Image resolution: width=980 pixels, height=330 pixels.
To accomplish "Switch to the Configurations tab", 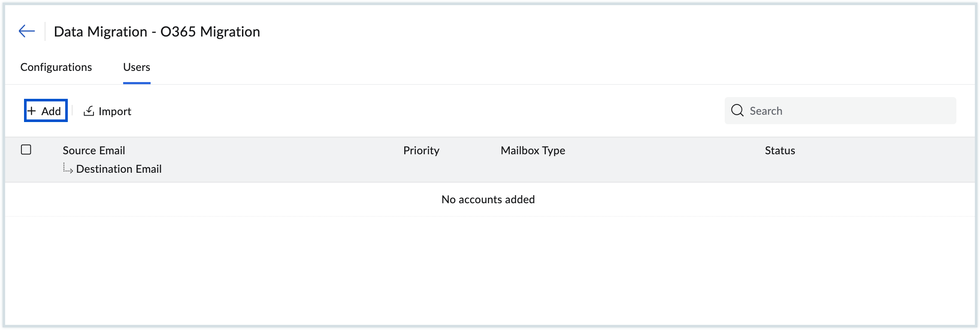I will [x=56, y=67].
